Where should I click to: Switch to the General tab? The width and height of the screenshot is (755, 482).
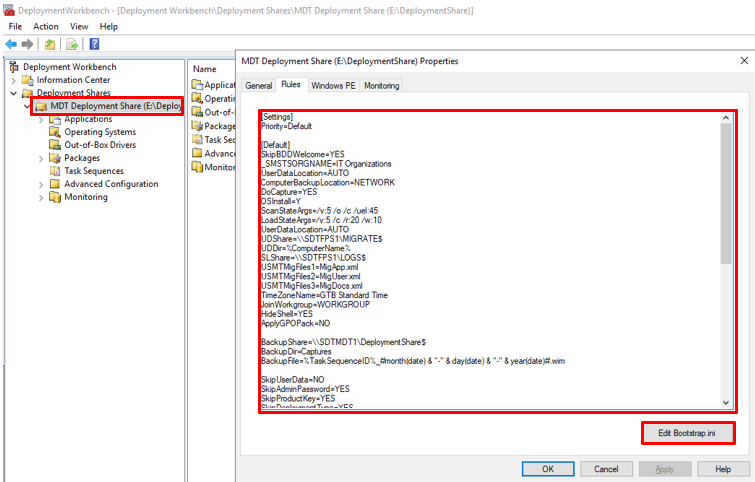click(259, 85)
